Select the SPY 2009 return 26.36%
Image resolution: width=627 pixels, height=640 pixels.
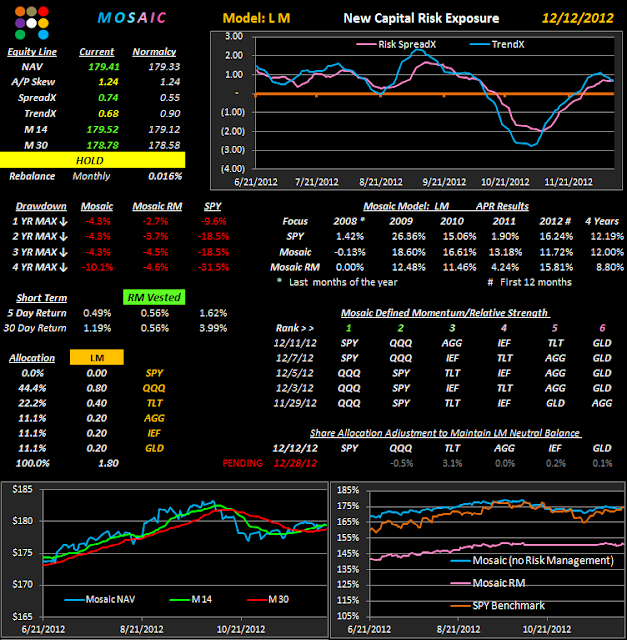point(408,237)
